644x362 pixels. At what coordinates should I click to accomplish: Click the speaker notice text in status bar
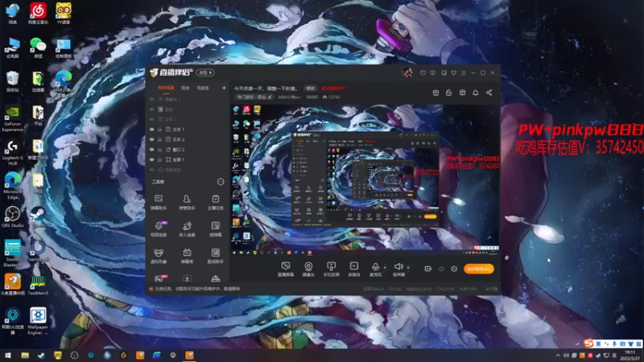coord(197,289)
